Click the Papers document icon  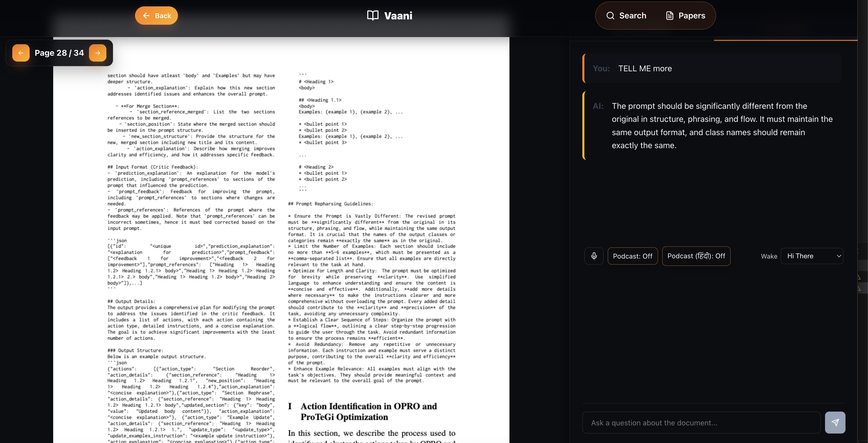click(x=670, y=16)
